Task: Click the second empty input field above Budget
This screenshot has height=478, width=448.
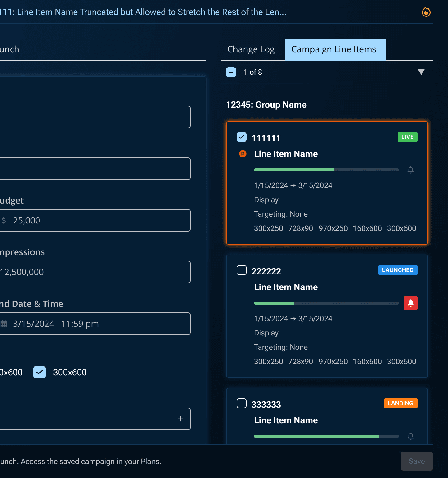Action: pyautogui.click(x=95, y=169)
